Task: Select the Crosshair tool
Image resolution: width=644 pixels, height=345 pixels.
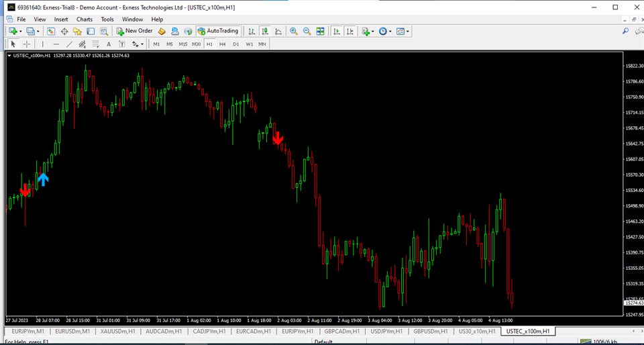Action: pyautogui.click(x=26, y=44)
